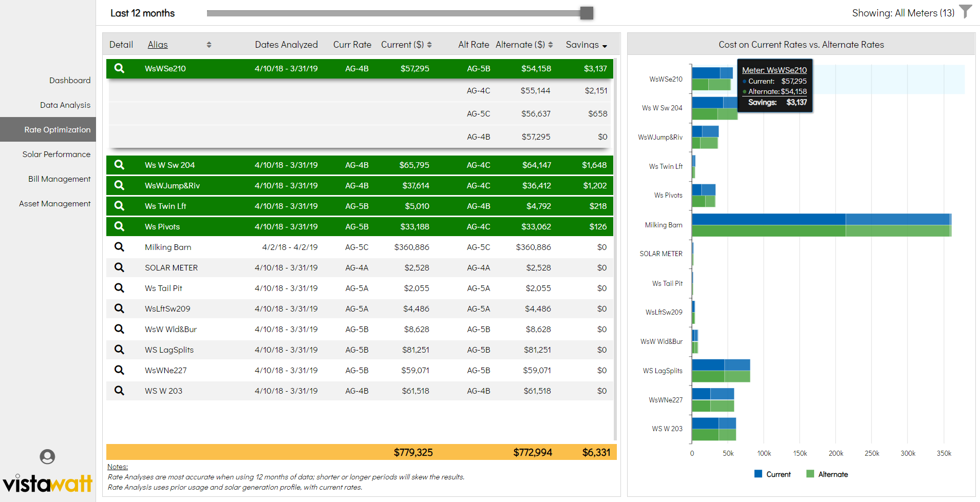Click the Last 12 months slider handle
Screen dimensions: 980x502
[x=587, y=13]
